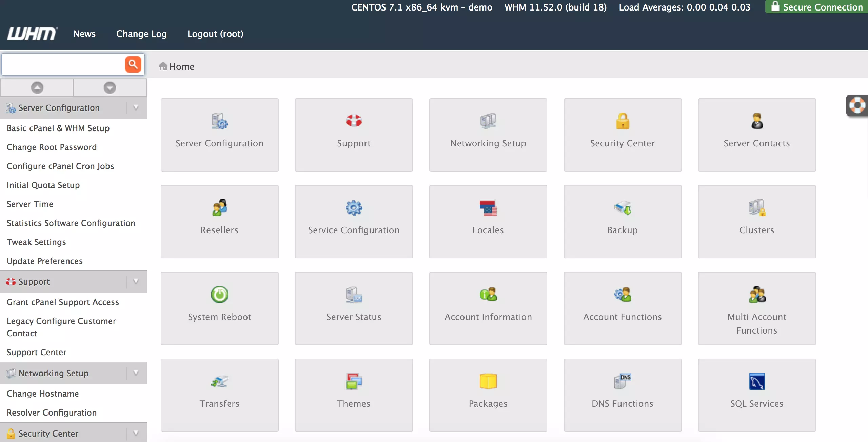
Task: Open the Tweak Settings sidebar link
Action: point(36,242)
